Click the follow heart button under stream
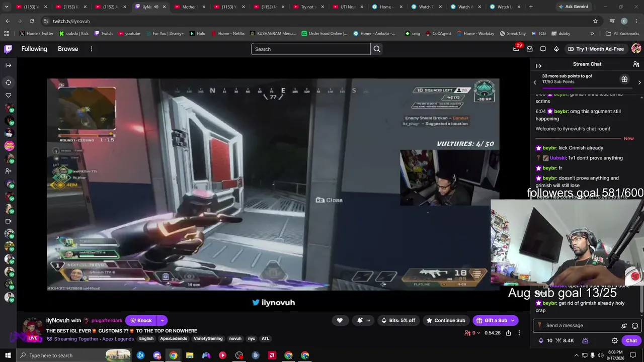 340,320
